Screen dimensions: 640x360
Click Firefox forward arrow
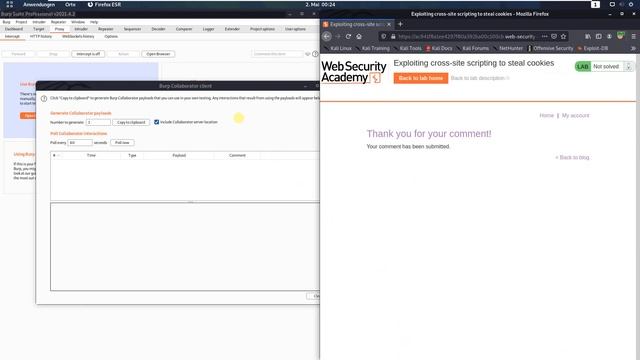click(x=338, y=36)
